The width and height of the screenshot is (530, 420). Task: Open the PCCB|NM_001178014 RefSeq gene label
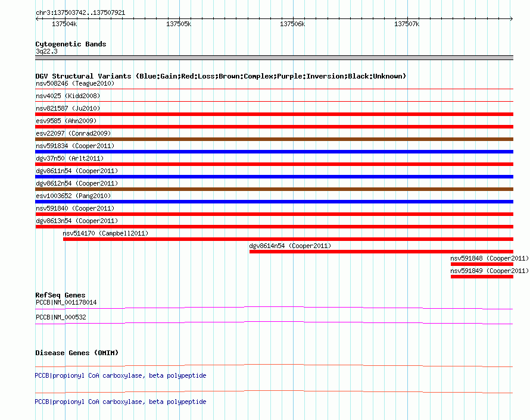point(66,303)
